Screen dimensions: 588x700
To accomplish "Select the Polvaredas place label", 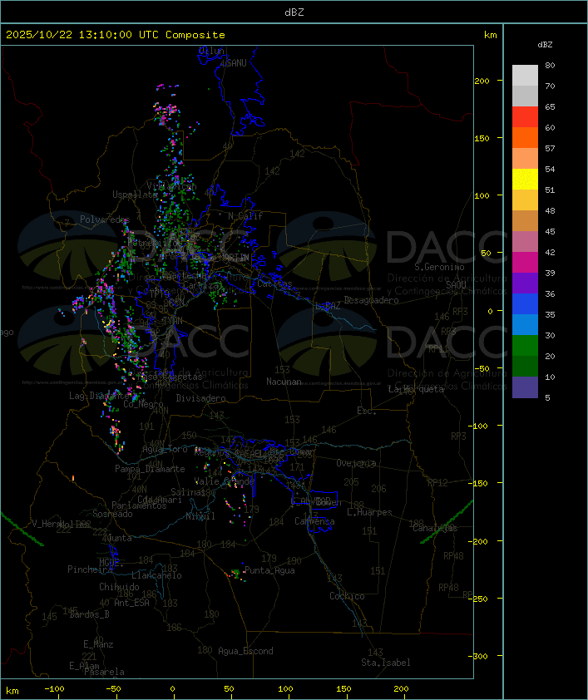I will coord(105,219).
